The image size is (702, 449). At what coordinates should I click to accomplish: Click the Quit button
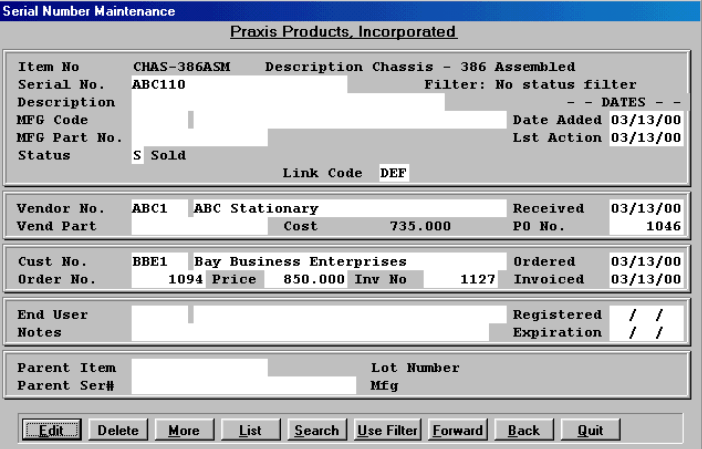coord(590,430)
